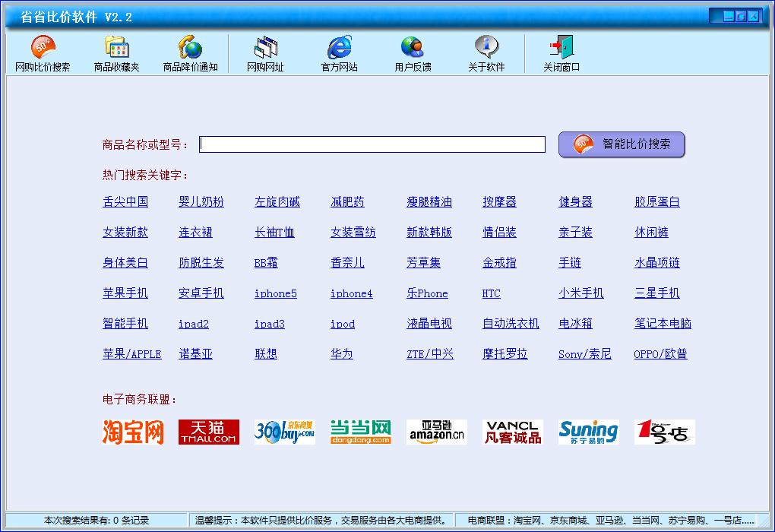775x532 pixels.
Task: Click the iphone5 keyword link
Action: coord(276,293)
